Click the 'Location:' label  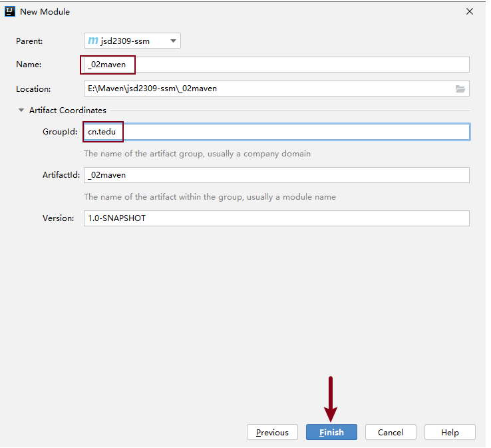[33, 89]
